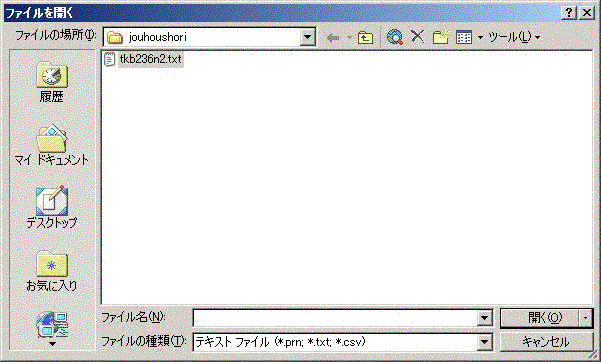The width and height of the screenshot is (601, 362).
Task: Open the デスクトップ shortcut
Action: point(52,208)
